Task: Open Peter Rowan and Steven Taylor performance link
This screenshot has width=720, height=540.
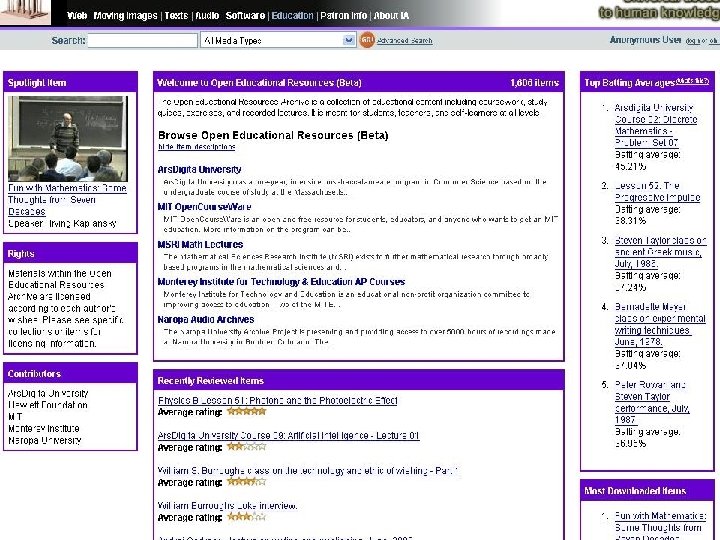Action: click(652, 402)
